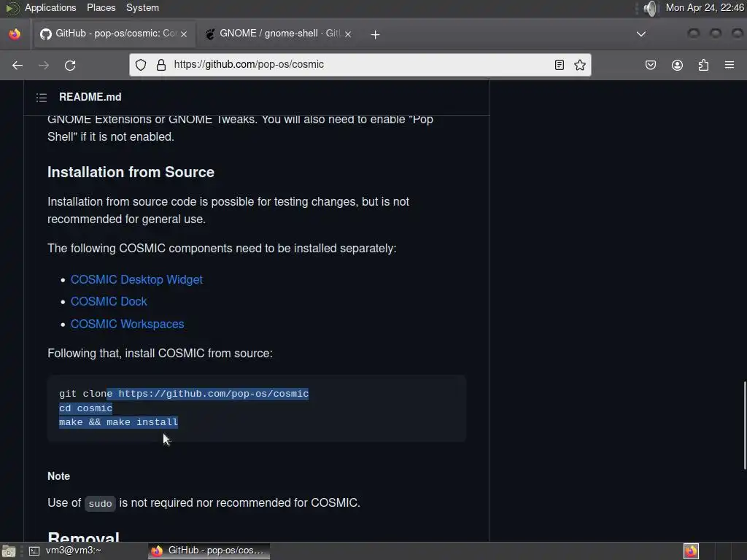Open the extensions puzzle icon
This screenshot has height=560, width=747.
(703, 65)
